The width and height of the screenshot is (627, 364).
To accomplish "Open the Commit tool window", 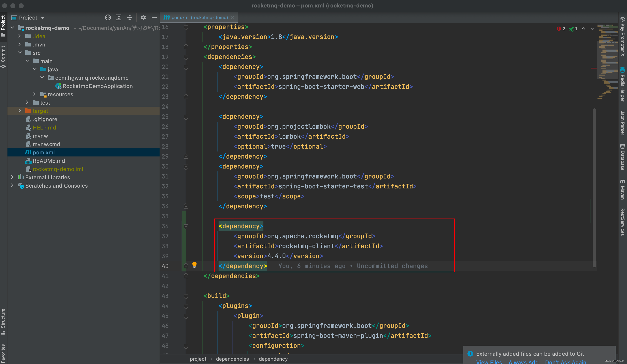I will tap(3, 57).
